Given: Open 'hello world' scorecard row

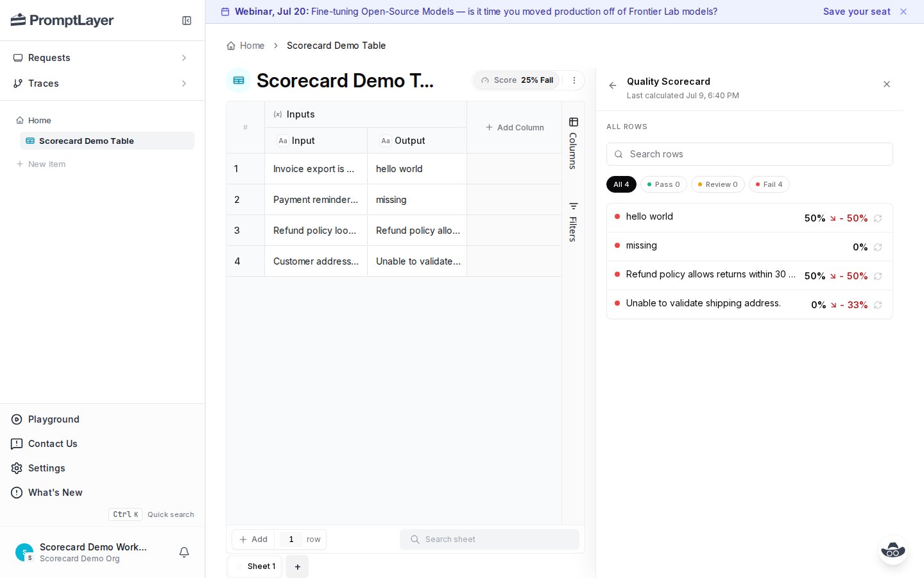Looking at the screenshot, I should click(749, 218).
